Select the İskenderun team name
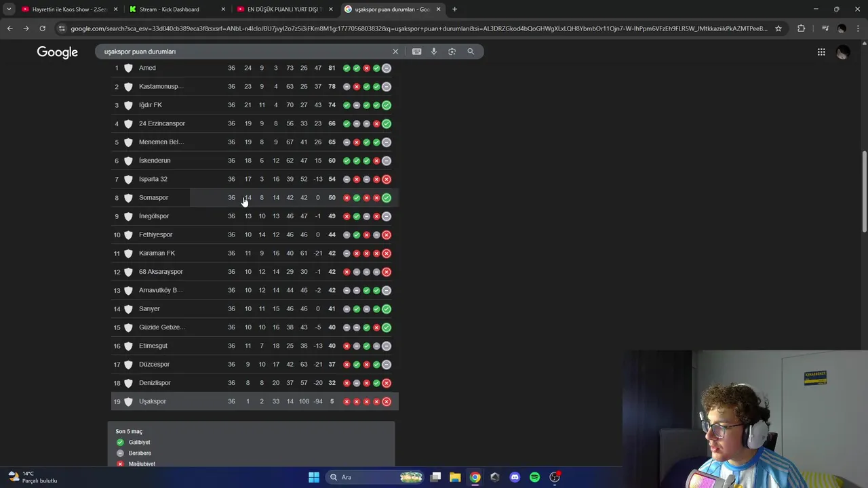The height and width of the screenshot is (488, 868). (x=155, y=161)
